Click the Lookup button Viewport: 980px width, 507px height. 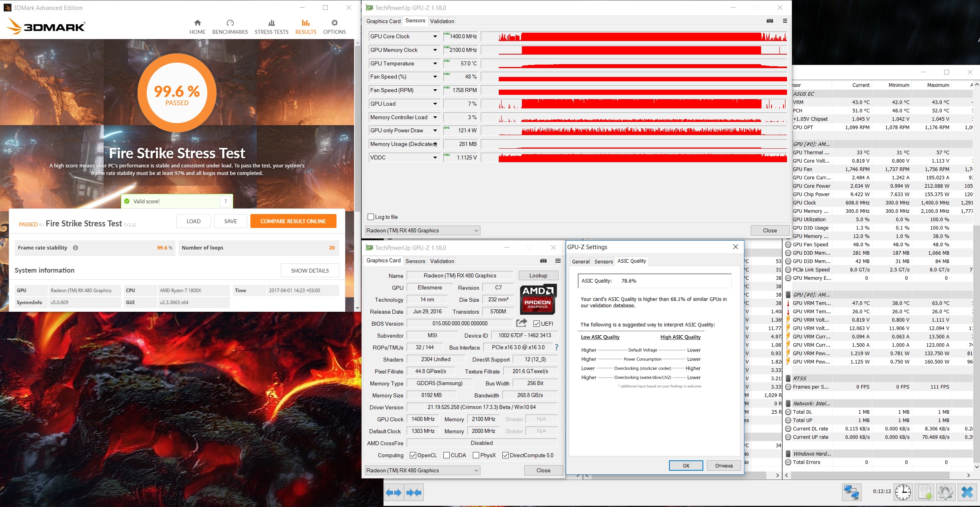tap(538, 275)
